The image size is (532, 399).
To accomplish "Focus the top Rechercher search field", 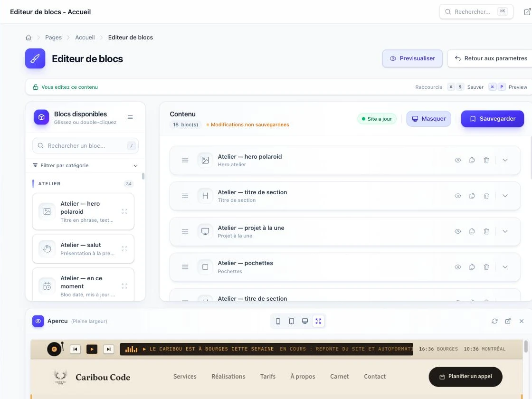I will (476, 11).
